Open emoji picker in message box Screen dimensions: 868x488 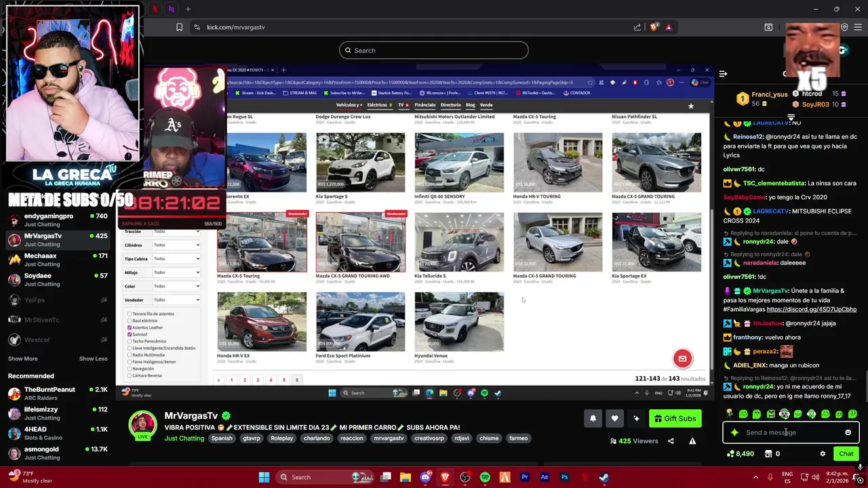tap(848, 432)
